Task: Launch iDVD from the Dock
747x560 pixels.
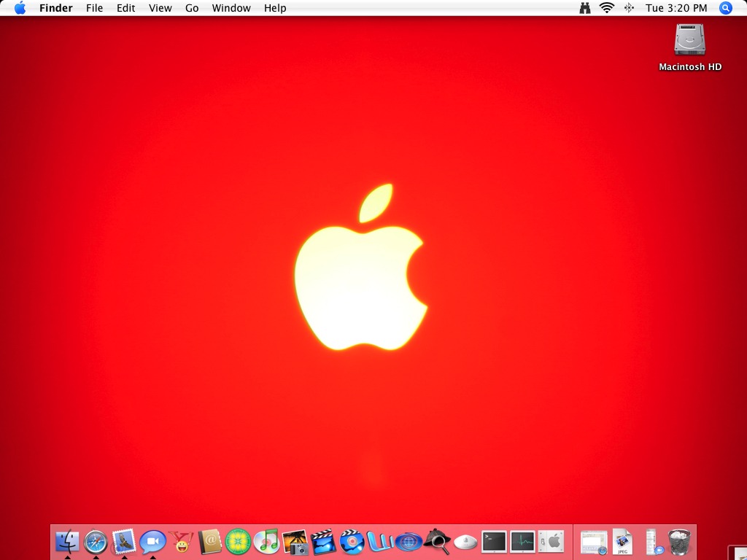Action: pos(352,542)
